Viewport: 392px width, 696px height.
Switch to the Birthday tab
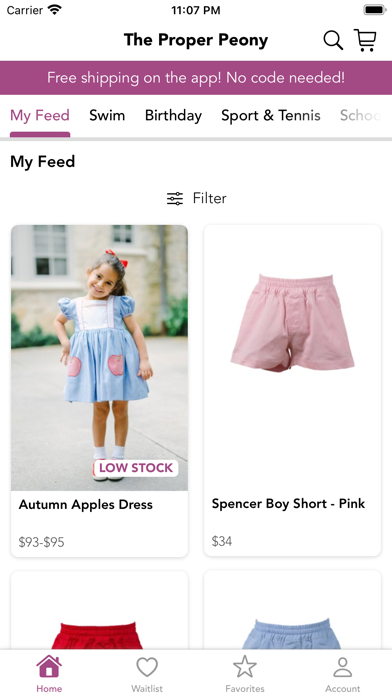(x=173, y=115)
